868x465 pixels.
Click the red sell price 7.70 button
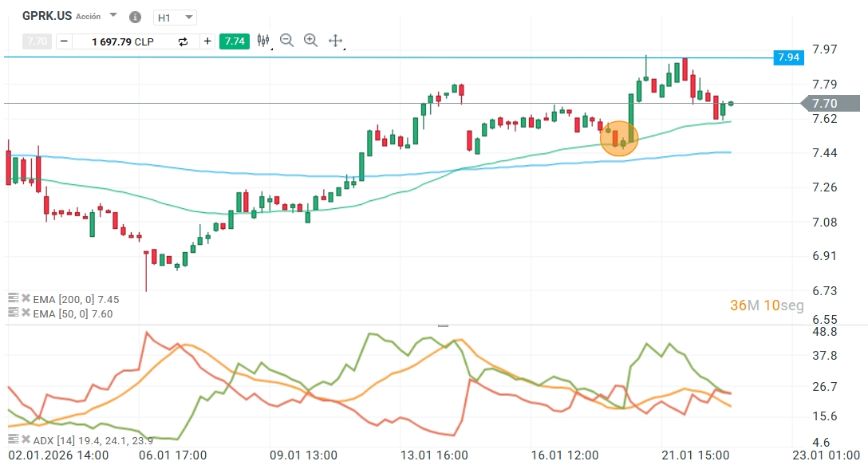coord(37,41)
